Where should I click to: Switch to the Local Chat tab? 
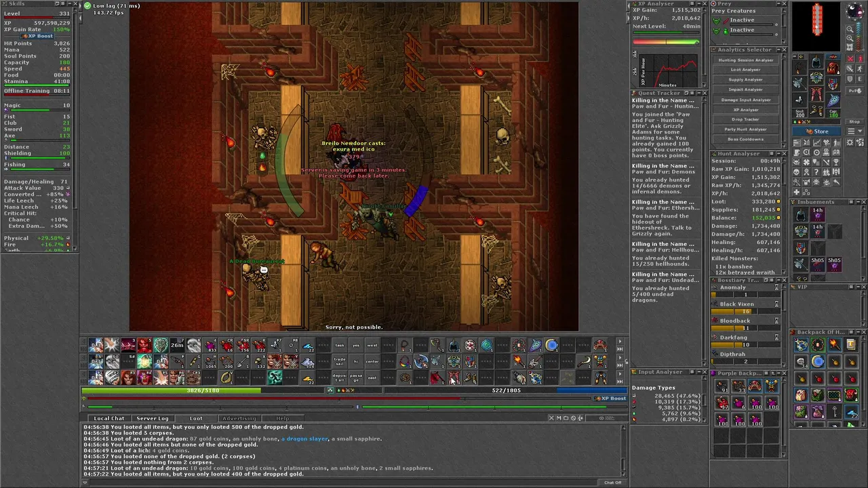[109, 418]
